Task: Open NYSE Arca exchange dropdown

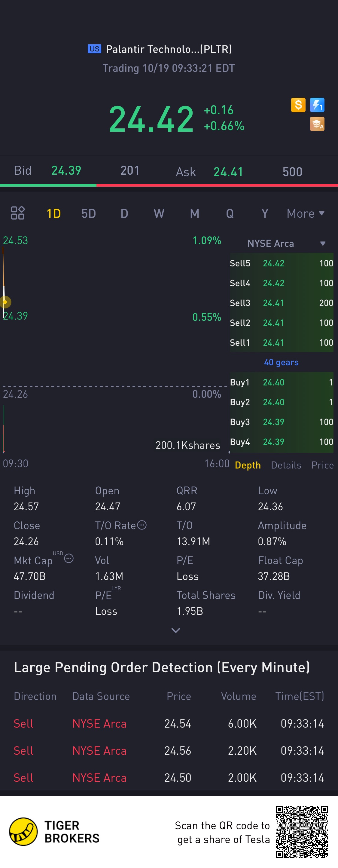Action: click(286, 243)
